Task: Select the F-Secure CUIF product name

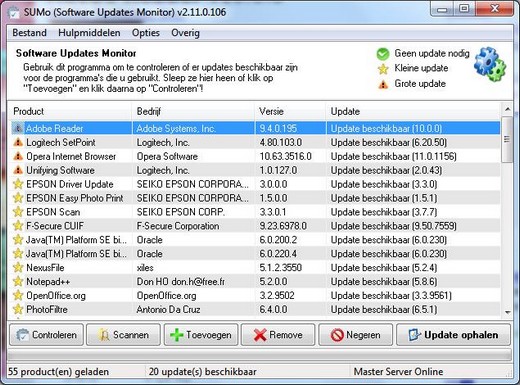Action: [x=55, y=226]
